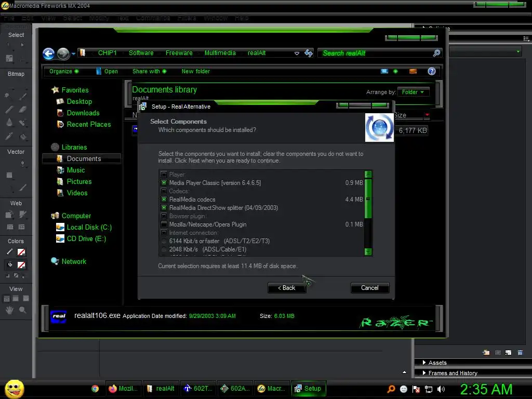Viewport: 532px width, 399px height.
Task: Open Explorer help with the question mark icon
Action: pyautogui.click(x=432, y=71)
